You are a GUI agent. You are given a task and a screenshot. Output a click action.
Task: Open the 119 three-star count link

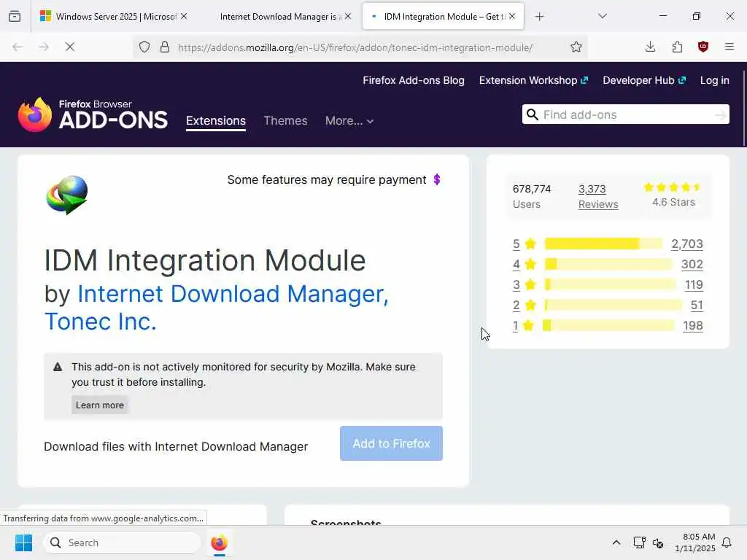click(694, 285)
